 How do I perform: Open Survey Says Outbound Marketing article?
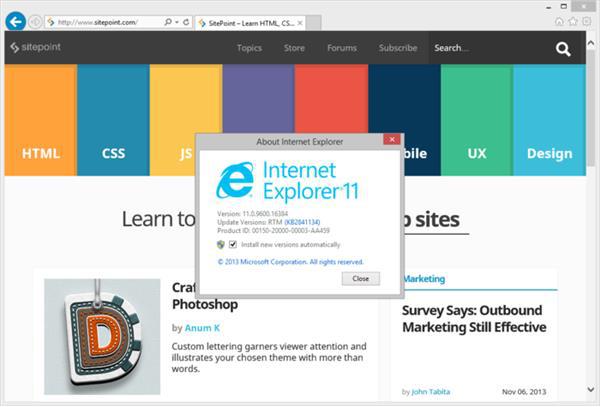(x=474, y=319)
